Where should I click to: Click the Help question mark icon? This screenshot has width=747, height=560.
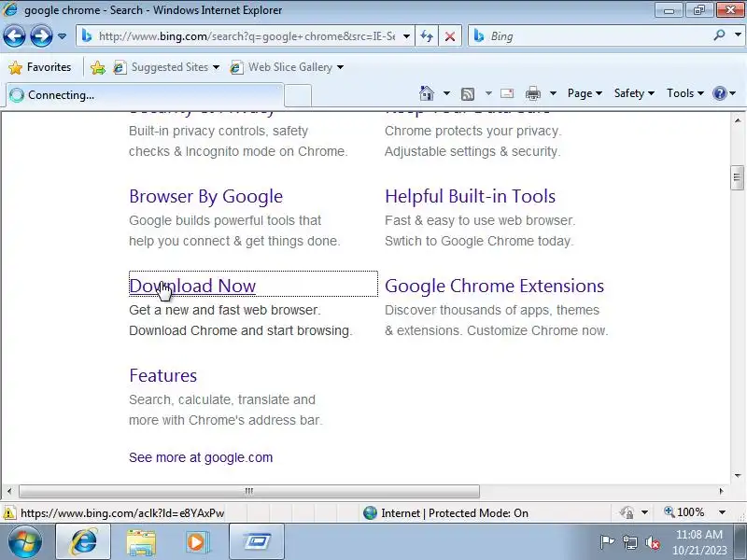(x=719, y=93)
